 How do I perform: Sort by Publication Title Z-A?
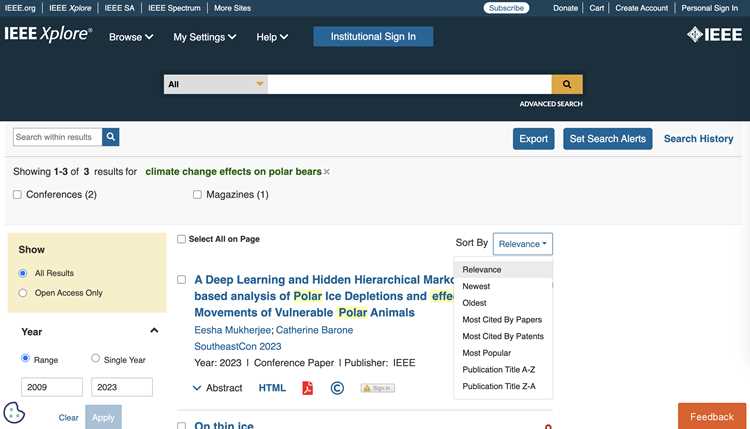pos(503,386)
